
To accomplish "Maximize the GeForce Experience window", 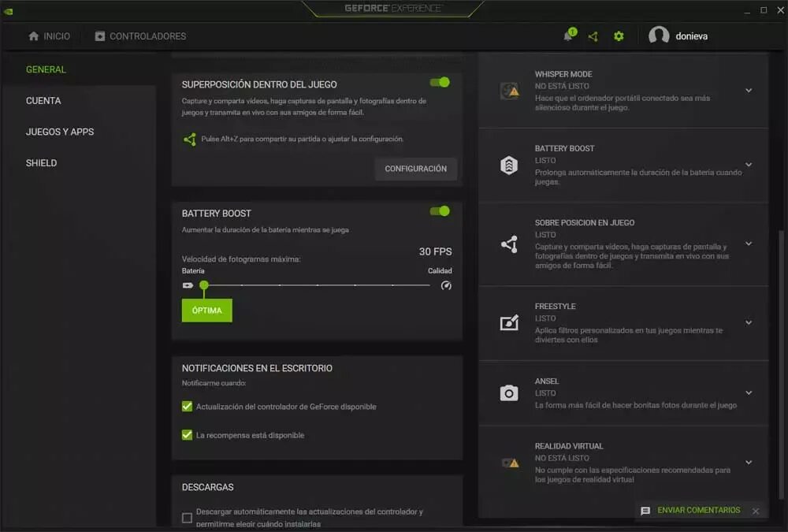I will point(764,10).
